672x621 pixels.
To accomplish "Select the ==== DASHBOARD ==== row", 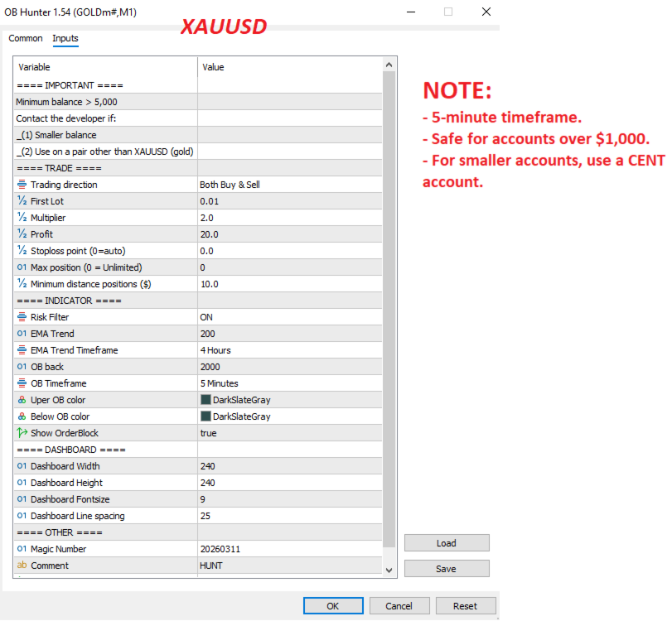I will (x=198, y=450).
